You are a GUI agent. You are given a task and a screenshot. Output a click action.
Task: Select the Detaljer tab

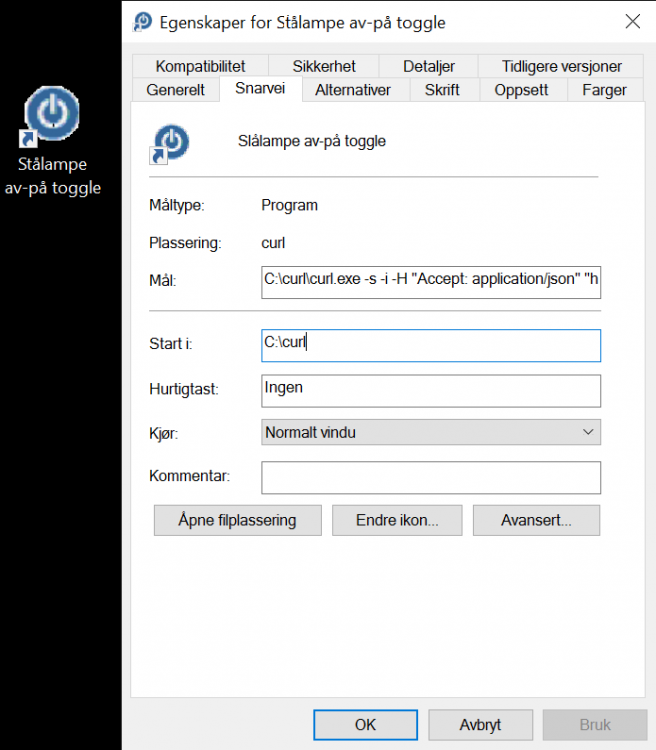(x=429, y=66)
